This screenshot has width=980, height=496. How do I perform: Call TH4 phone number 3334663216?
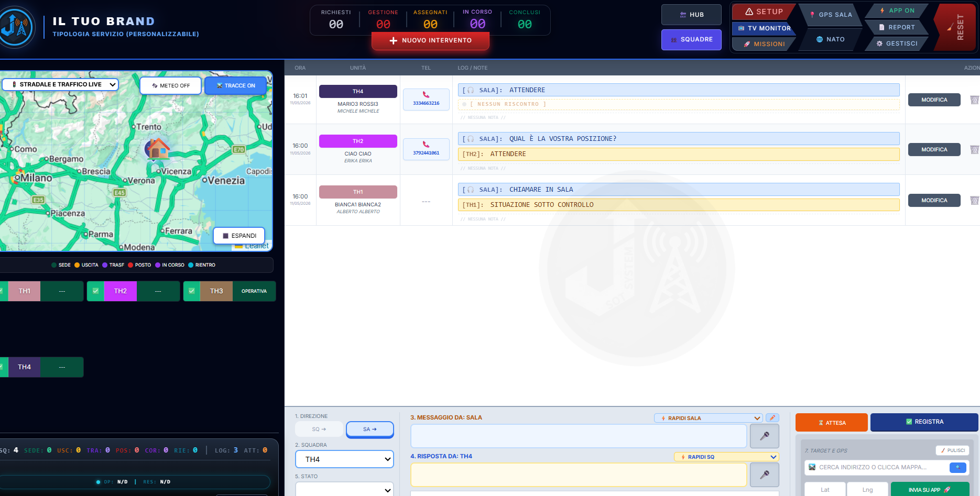point(426,100)
